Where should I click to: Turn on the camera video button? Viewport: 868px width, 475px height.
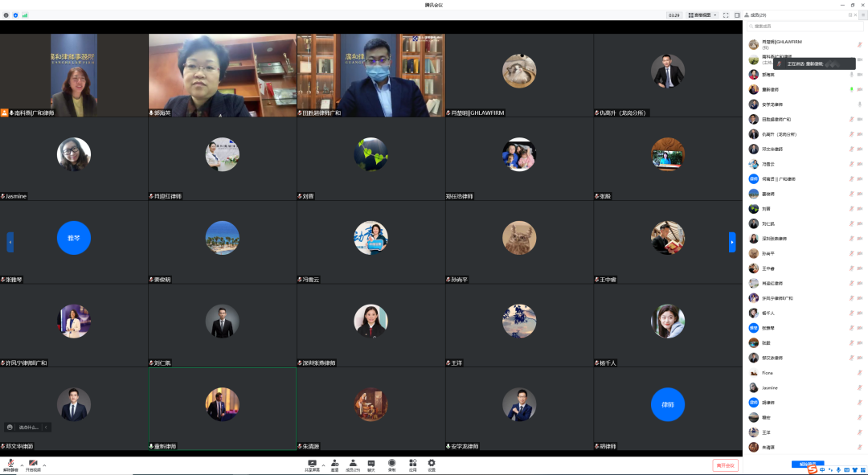click(33, 465)
